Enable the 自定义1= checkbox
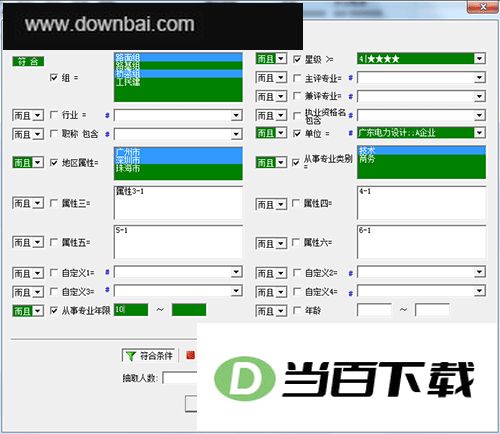The height and width of the screenshot is (434, 500). [x=54, y=273]
